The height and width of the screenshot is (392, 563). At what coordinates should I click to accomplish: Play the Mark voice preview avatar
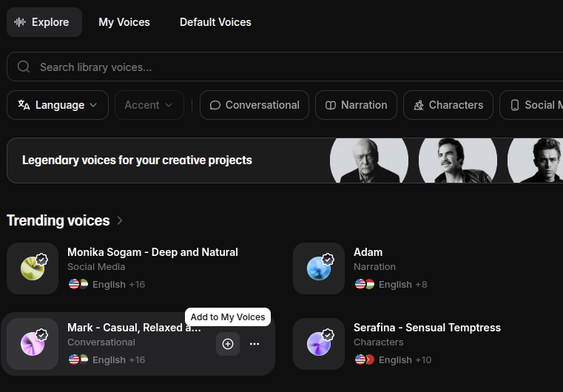pyautogui.click(x=33, y=344)
